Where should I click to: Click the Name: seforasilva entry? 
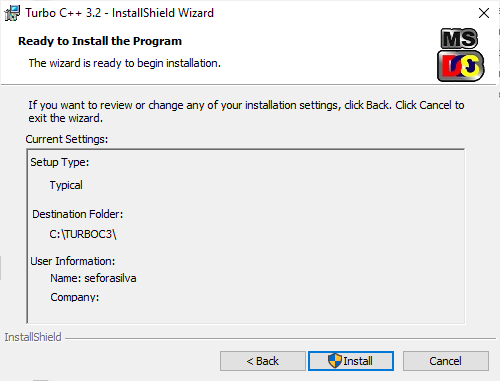point(93,278)
